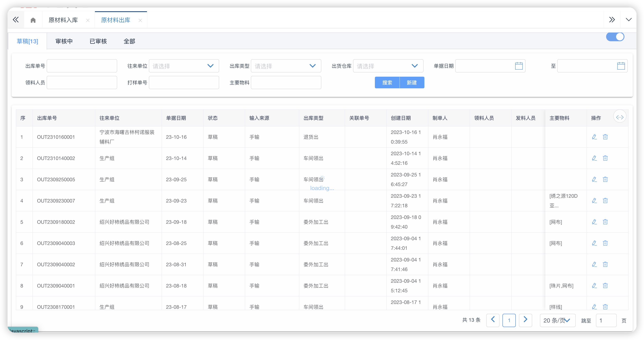644x340 pixels.
Task: Edit row OUT2309230007
Action: 594,201
